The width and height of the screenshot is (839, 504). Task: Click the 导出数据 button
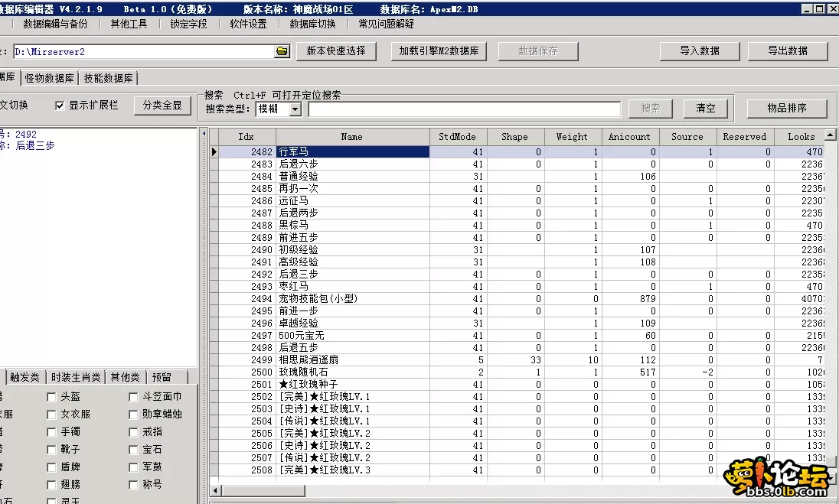787,50
